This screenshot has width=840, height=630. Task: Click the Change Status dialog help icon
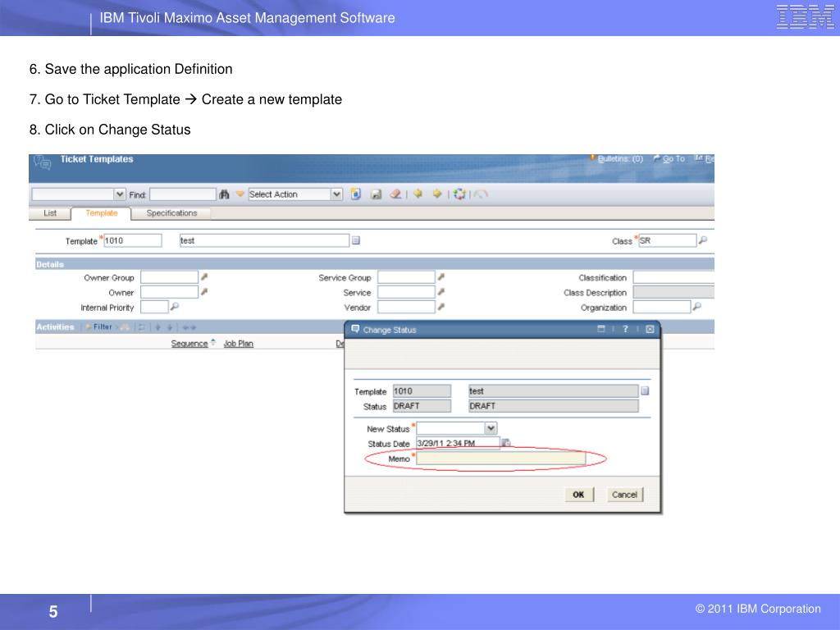(625, 329)
